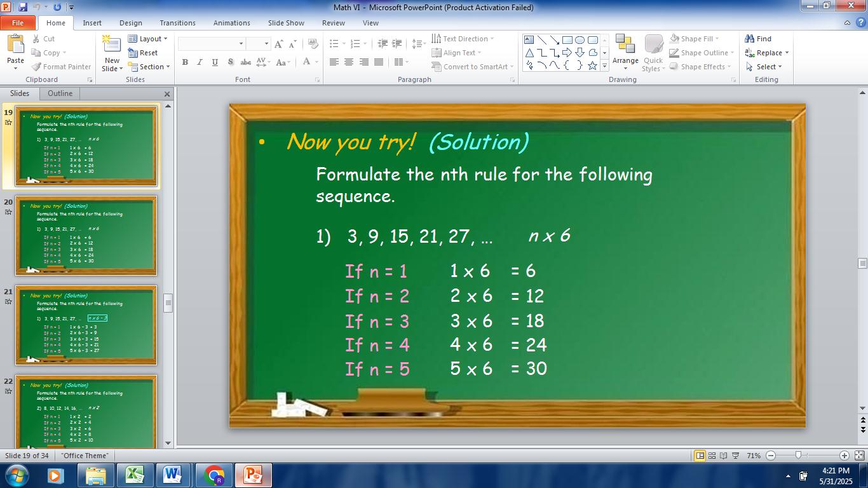Viewport: 868px width, 488px height.
Task: Decrease the list indent level
Action: (x=383, y=44)
